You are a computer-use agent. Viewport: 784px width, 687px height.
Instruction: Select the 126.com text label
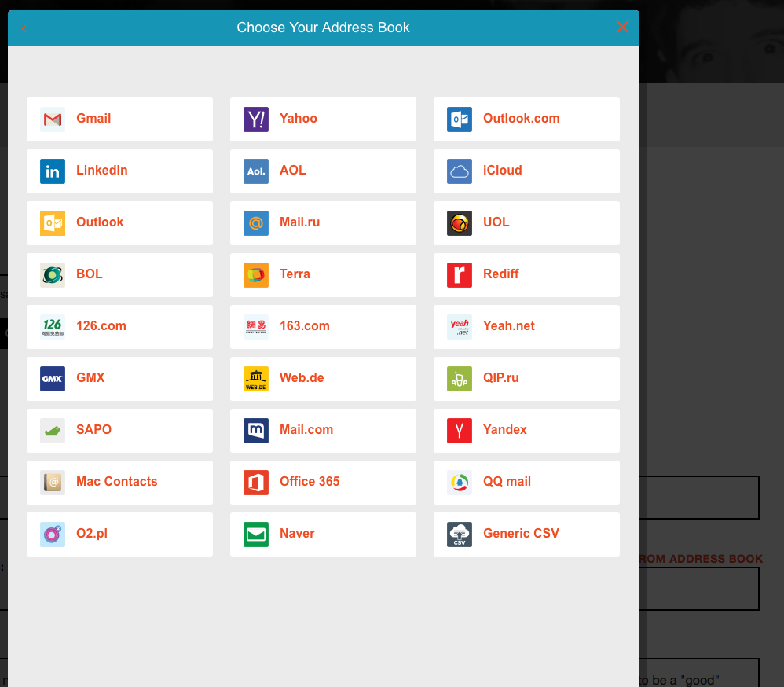[x=101, y=326]
